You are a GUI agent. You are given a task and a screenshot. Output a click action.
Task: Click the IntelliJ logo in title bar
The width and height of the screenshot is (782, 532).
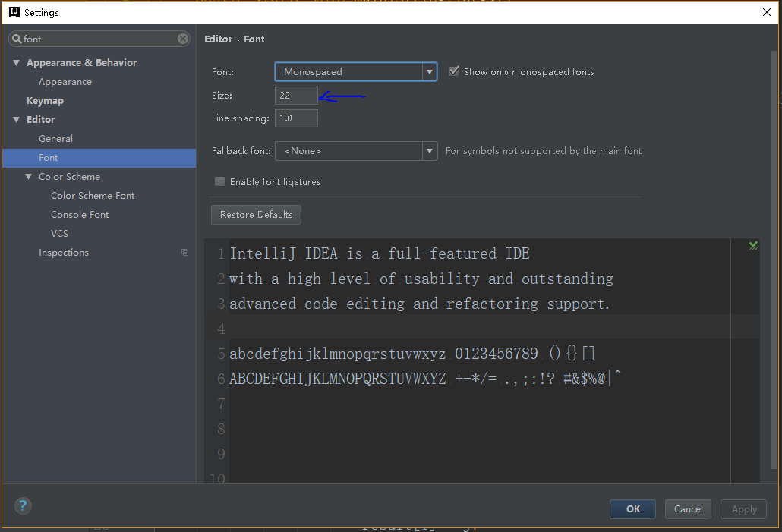(14, 12)
